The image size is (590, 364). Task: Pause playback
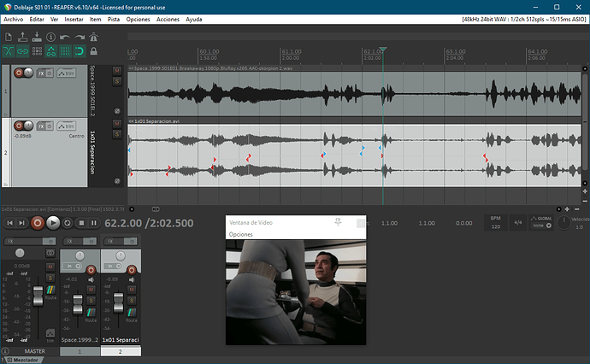click(x=94, y=223)
